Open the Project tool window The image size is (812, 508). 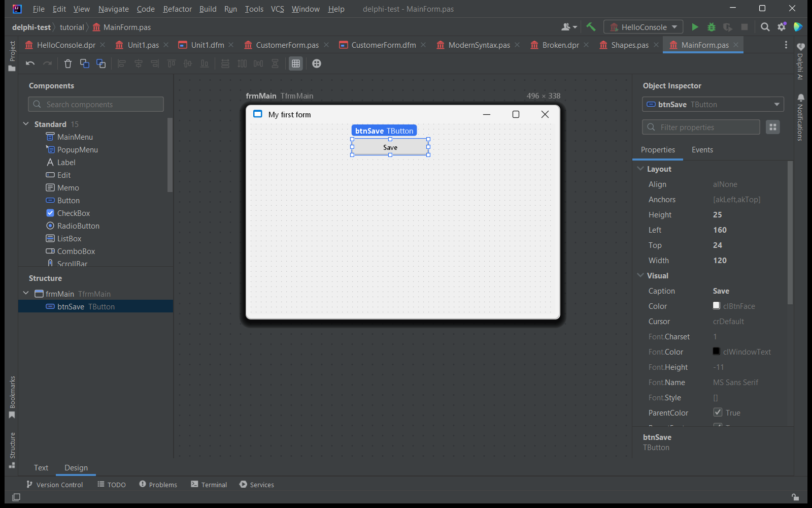coord(12,56)
